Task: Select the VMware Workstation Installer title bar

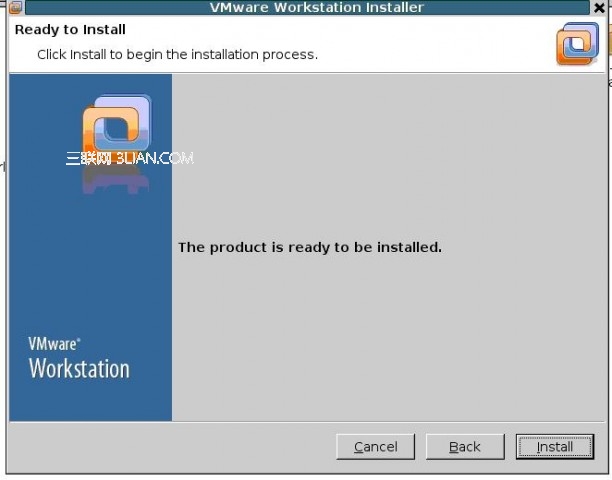Action: (x=307, y=7)
